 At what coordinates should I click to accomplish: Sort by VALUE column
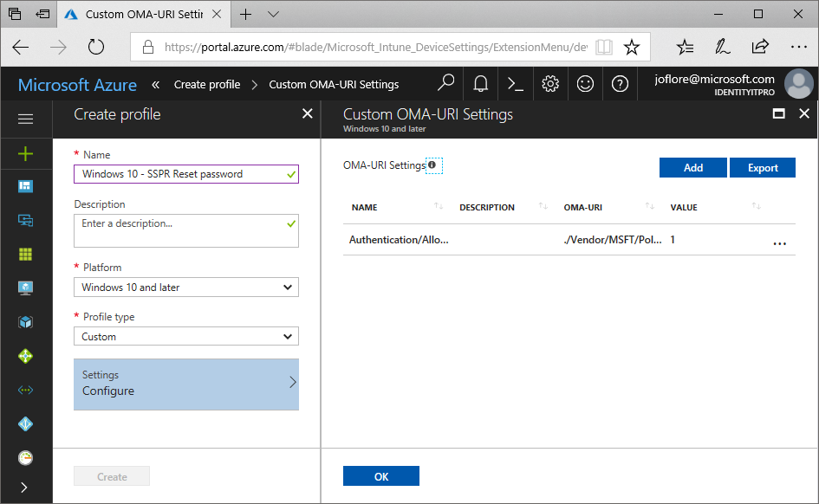757,207
